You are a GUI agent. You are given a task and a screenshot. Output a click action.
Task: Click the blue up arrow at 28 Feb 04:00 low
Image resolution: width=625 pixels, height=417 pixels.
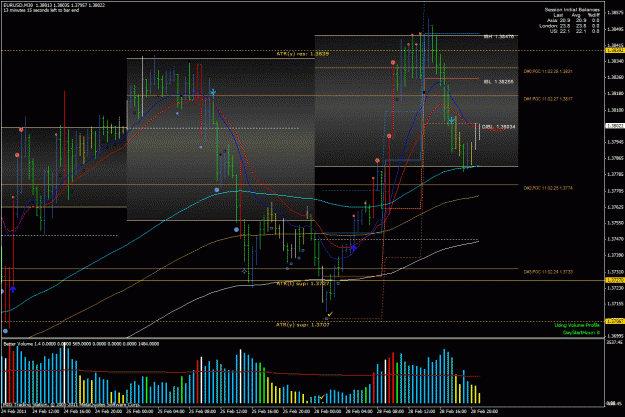point(353,248)
